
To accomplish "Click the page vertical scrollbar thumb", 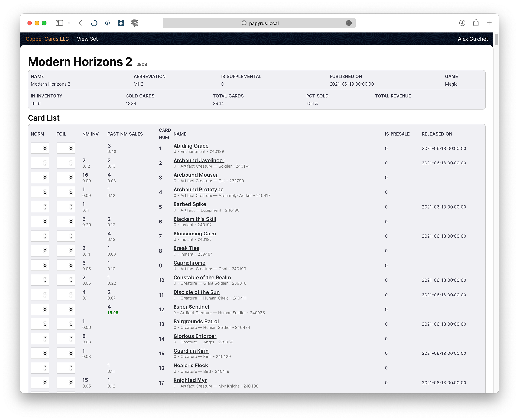I will 496,40.
